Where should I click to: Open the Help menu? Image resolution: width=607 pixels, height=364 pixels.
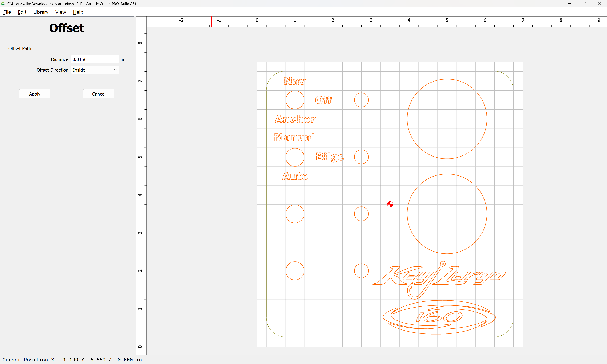pos(78,12)
